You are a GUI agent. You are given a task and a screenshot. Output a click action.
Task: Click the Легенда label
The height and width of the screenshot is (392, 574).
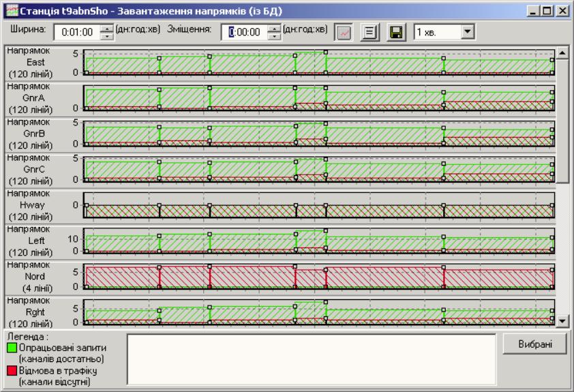tap(28, 336)
